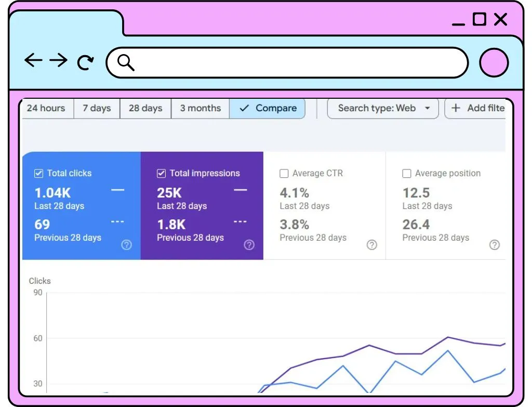Uncheck the Total clicks checkbox

point(38,174)
